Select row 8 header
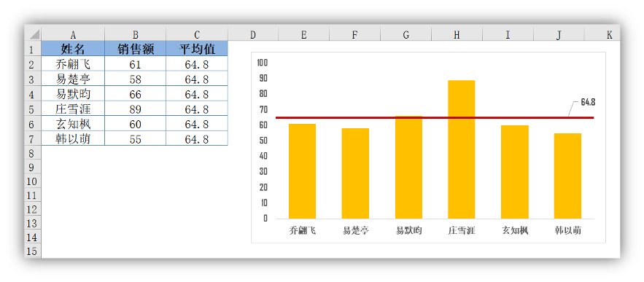Image resolution: width=644 pixels, height=282 pixels. click(x=33, y=153)
